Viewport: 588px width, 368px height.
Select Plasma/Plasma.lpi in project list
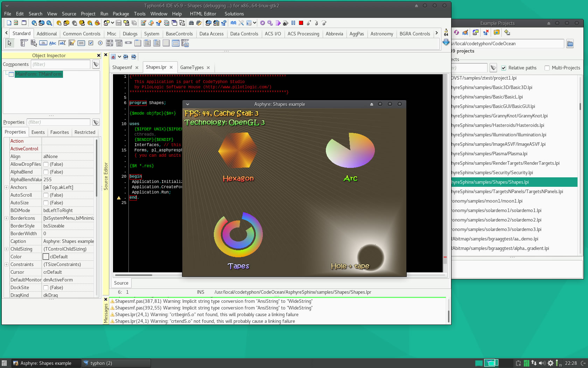tap(514, 154)
